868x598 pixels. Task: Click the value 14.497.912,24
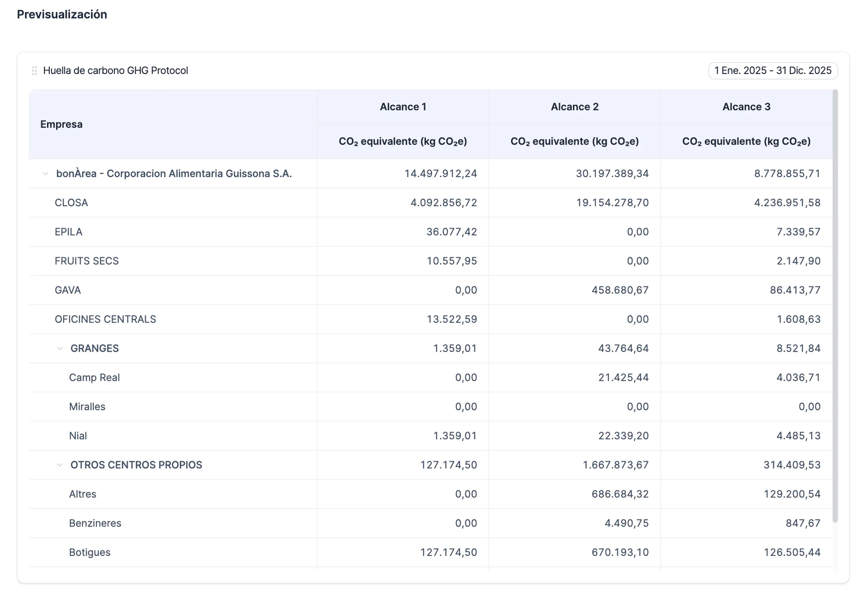[441, 174]
